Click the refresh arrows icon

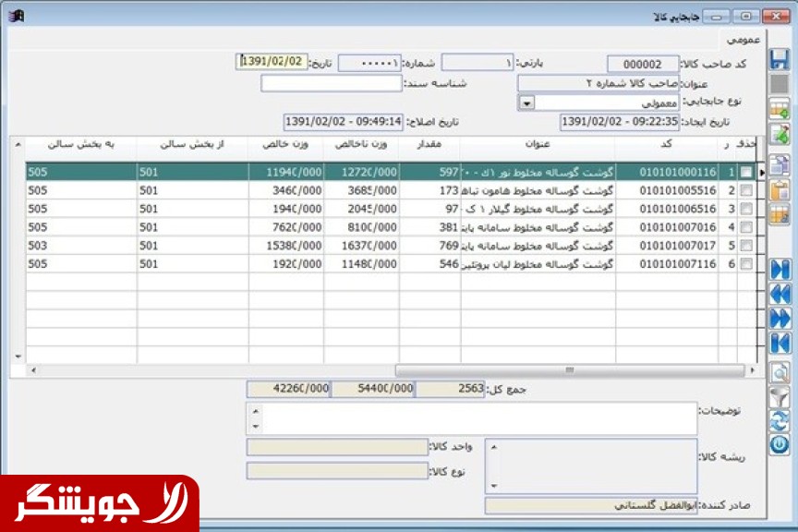point(780,421)
